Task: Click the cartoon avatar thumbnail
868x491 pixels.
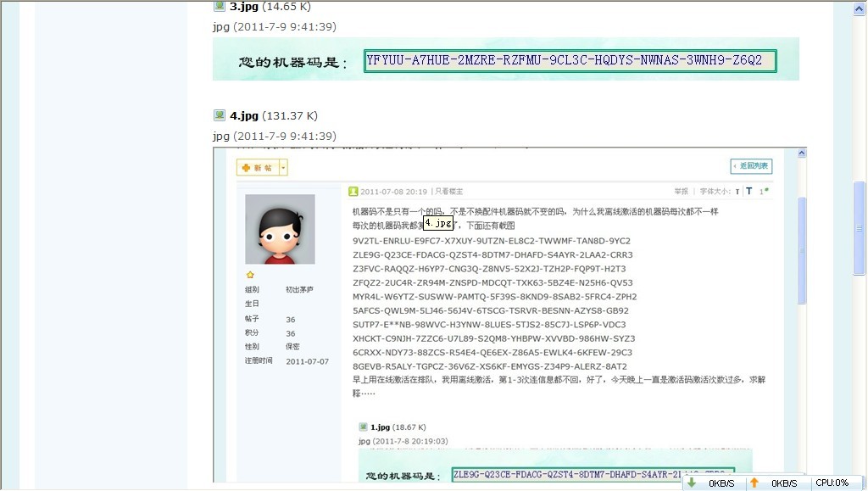Action: [280, 229]
